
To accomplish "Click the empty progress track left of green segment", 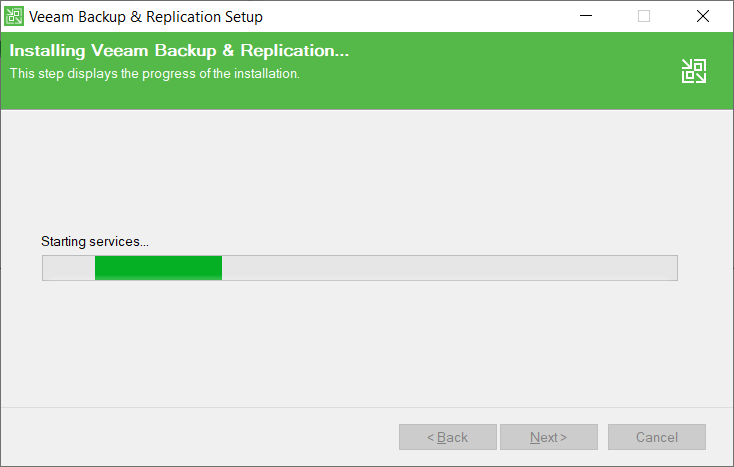I will point(68,268).
